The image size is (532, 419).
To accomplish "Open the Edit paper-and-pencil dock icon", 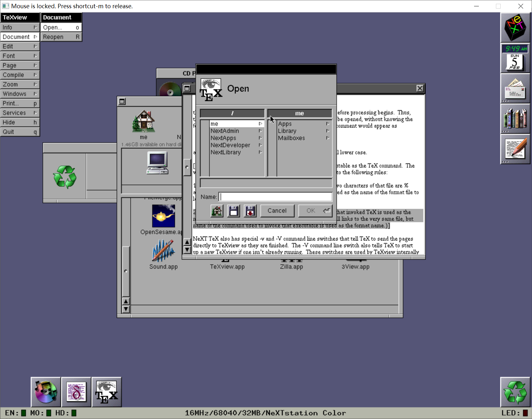I will pyautogui.click(x=515, y=149).
